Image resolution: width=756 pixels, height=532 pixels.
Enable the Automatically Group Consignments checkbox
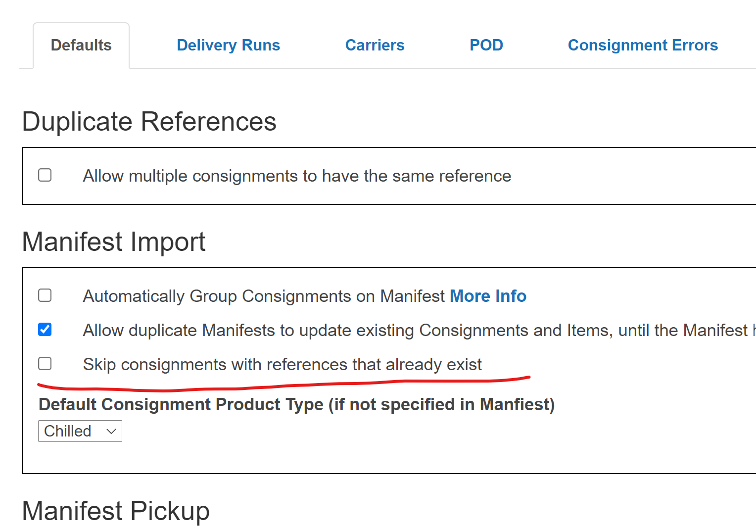click(x=45, y=295)
